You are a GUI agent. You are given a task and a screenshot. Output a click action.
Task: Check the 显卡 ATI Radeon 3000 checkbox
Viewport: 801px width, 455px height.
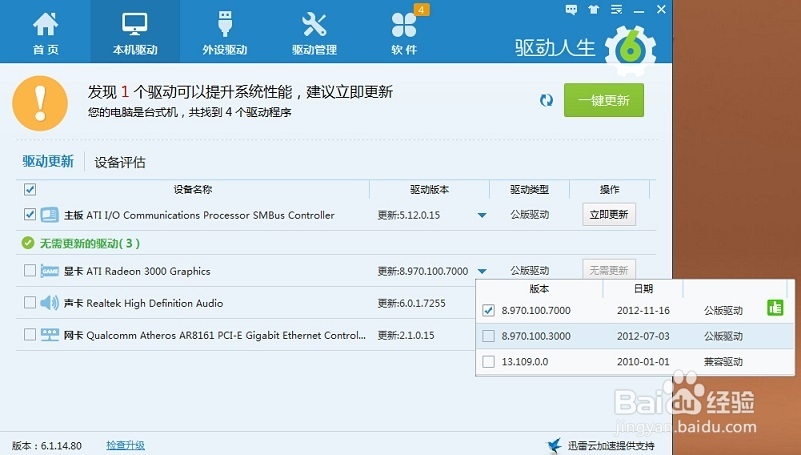30,270
